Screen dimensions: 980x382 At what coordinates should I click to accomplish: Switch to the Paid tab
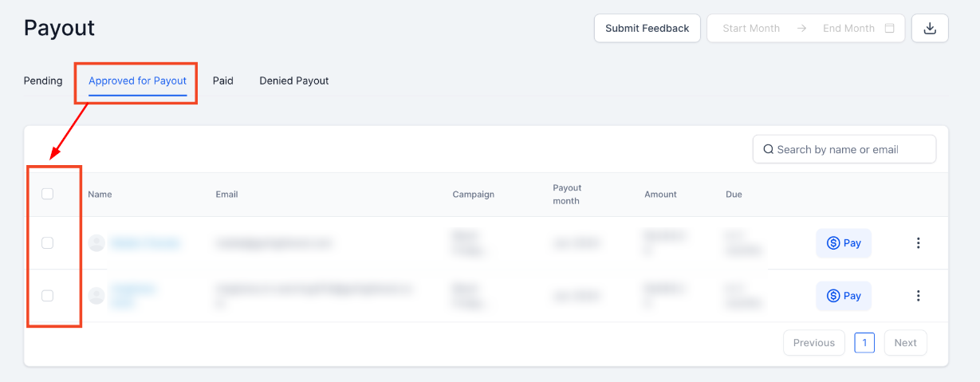(x=222, y=81)
